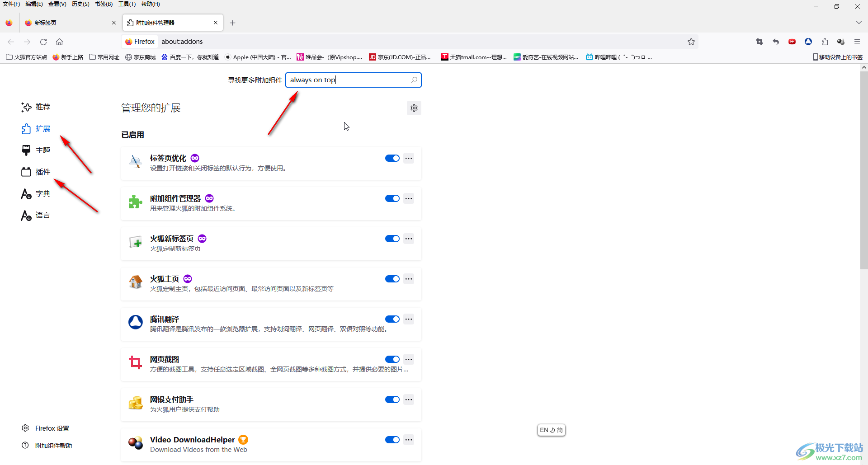868x465 pixels.
Task: Close the 新标签页 tab
Action: pyautogui.click(x=114, y=23)
